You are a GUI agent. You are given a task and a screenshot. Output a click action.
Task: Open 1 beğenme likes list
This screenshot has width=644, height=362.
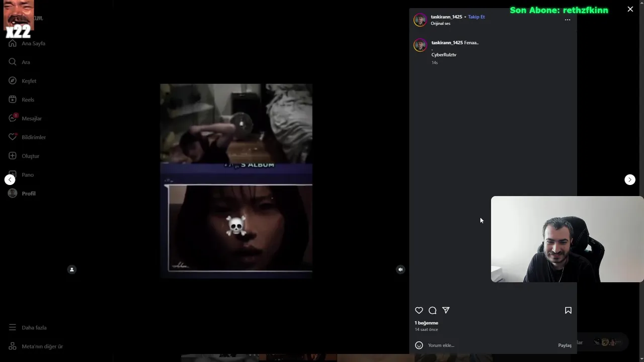point(426,323)
